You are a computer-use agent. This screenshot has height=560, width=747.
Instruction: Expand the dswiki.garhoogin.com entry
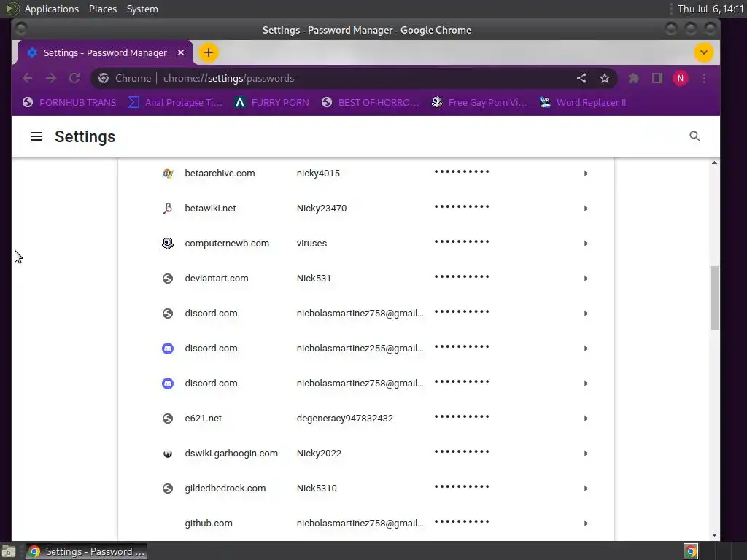(586, 454)
